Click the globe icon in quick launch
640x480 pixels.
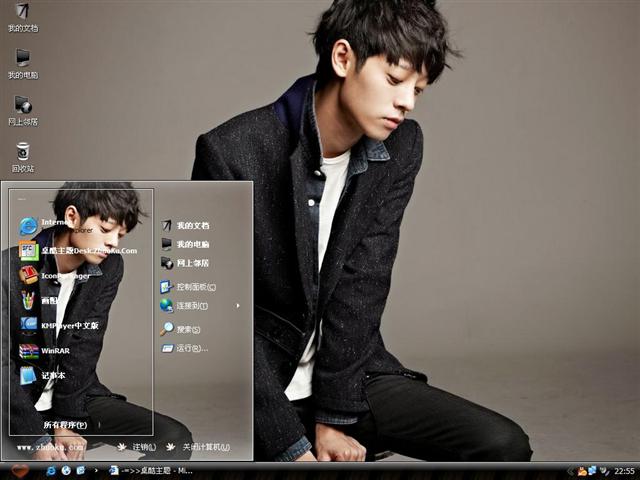click(x=66, y=471)
